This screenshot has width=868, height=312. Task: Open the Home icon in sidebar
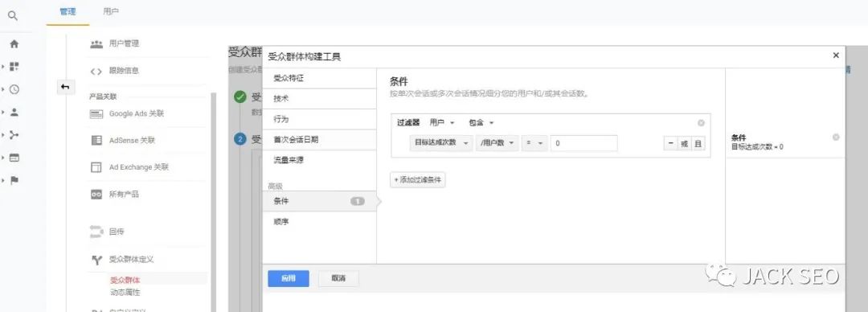[x=14, y=43]
